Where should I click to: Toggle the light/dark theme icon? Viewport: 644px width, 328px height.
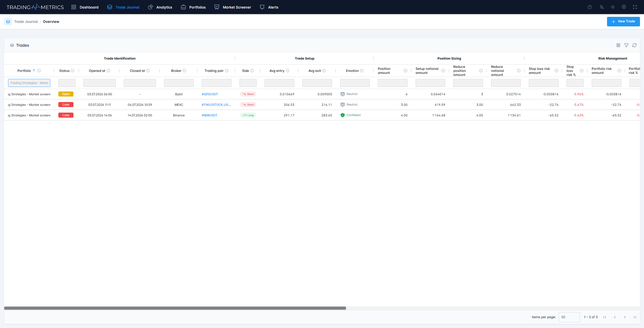point(613,7)
